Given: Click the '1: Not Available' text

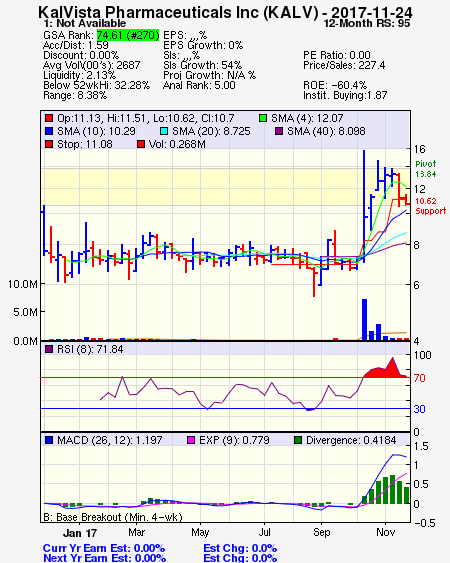Looking at the screenshot, I should click(x=85, y=23).
